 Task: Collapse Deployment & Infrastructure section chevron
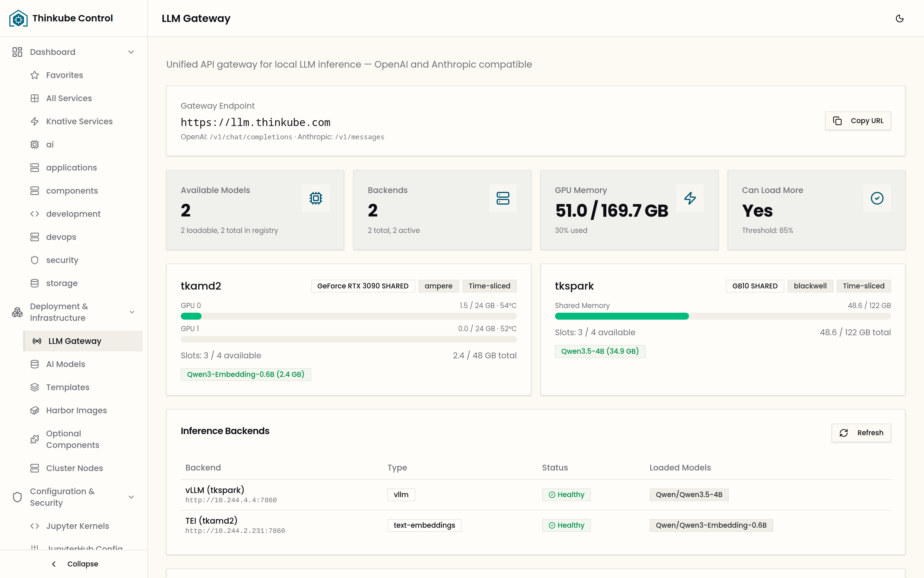[132, 312]
